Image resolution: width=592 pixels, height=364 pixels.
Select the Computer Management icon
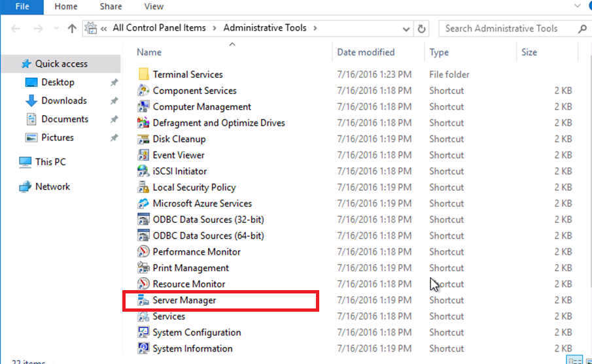(x=143, y=107)
